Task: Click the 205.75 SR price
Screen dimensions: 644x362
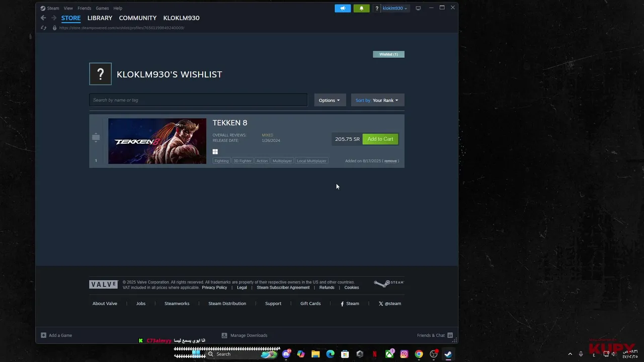Action: (347, 139)
